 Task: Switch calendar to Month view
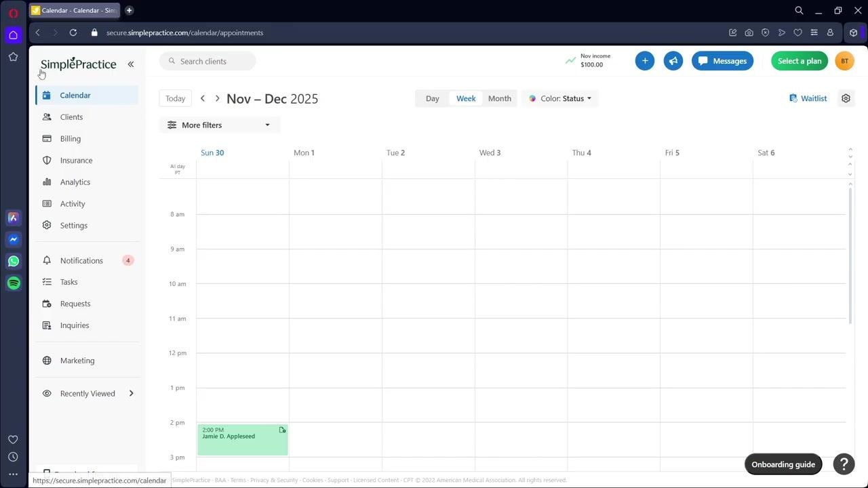[500, 98]
